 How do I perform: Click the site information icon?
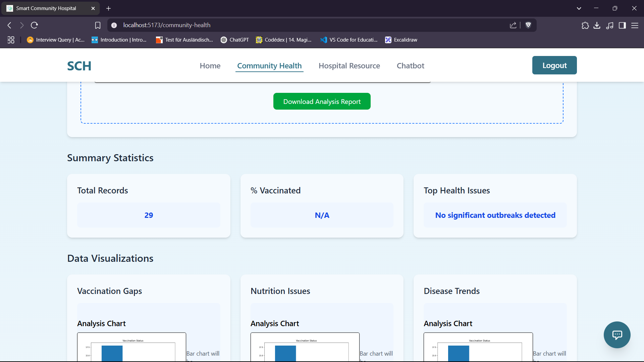(114, 25)
